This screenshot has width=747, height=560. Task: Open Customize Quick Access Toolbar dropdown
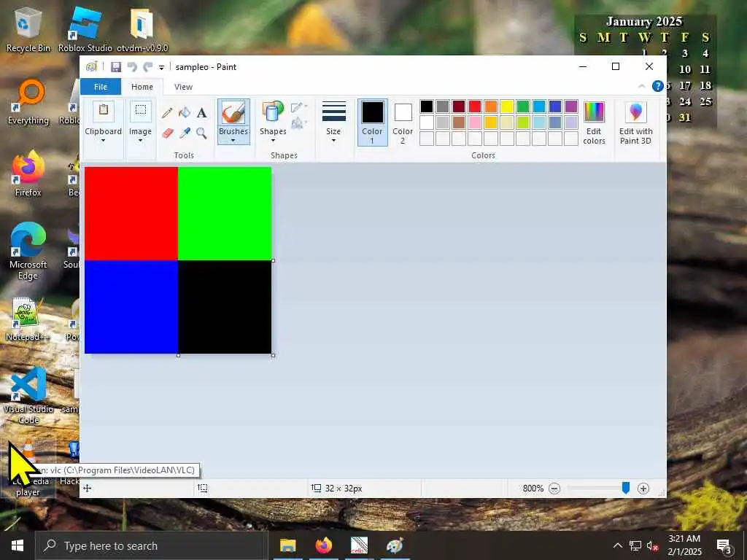coord(161,68)
